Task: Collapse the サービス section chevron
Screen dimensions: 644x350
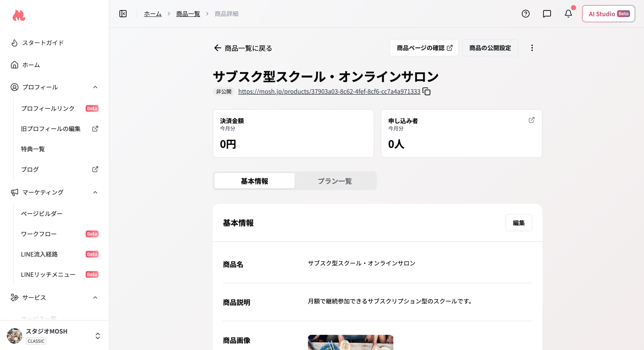Action: [95, 297]
